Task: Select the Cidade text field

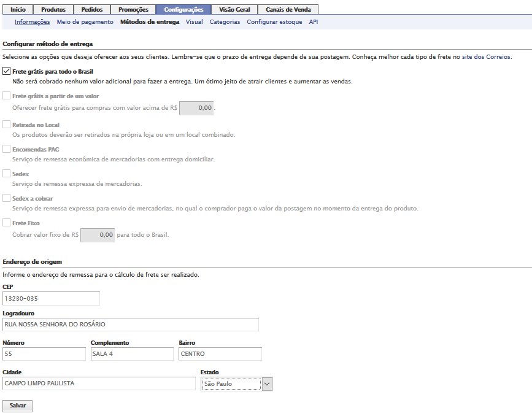Action: pyautogui.click(x=99, y=383)
